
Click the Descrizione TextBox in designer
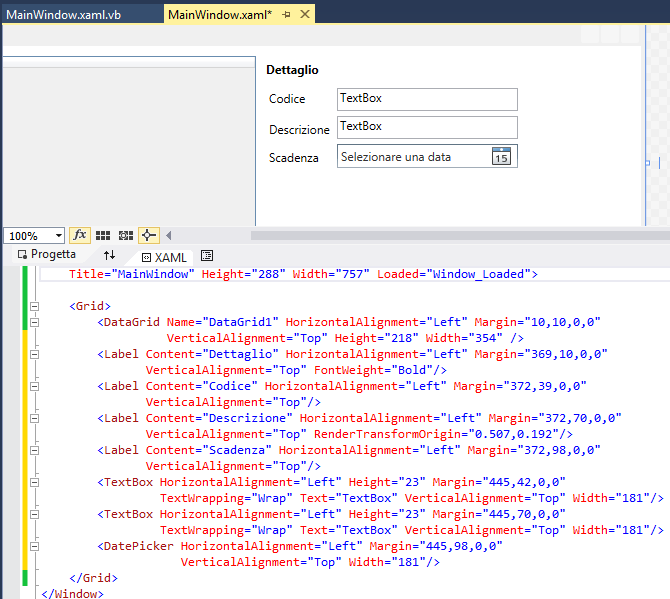[x=427, y=127]
